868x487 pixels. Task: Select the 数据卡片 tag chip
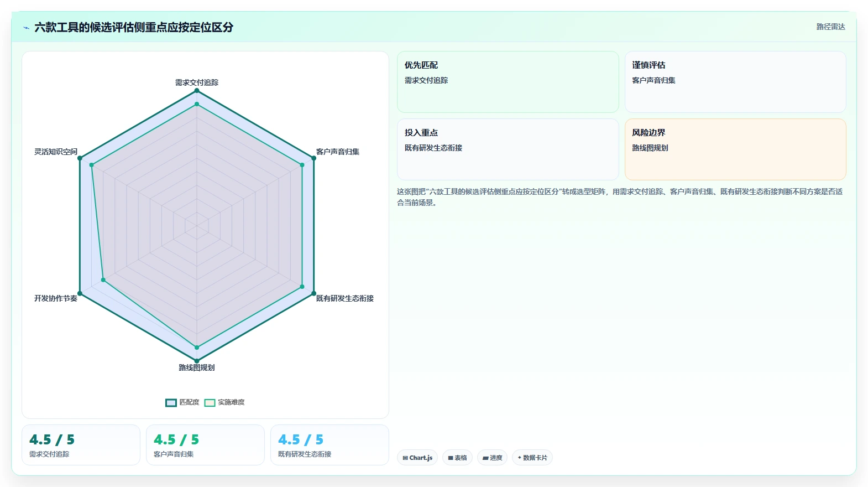click(532, 458)
